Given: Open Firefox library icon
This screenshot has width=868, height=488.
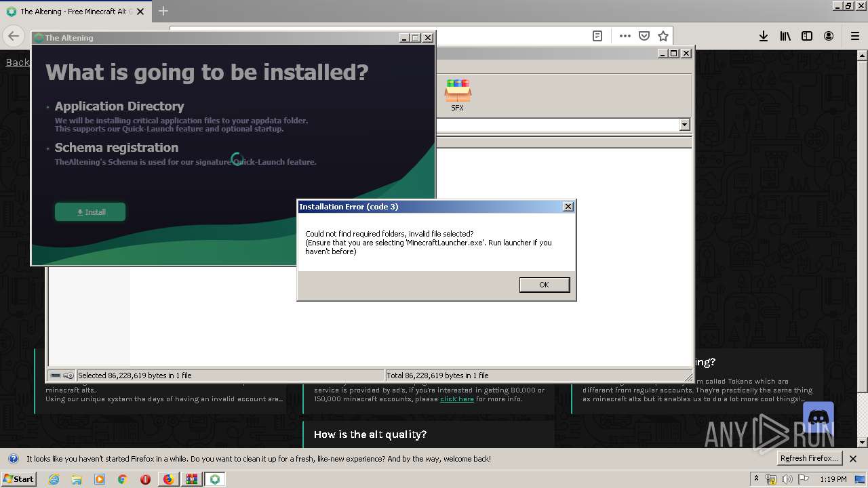Looking at the screenshot, I should click(785, 36).
